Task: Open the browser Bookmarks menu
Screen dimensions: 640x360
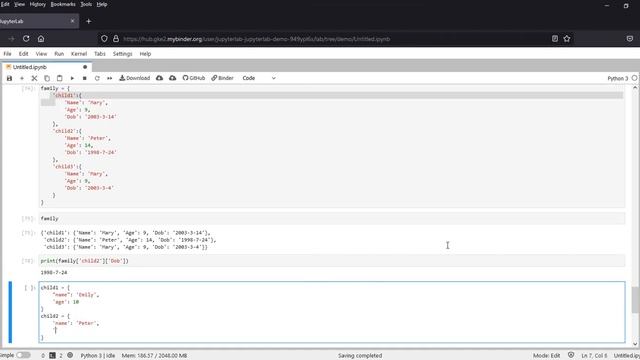Action: pyautogui.click(x=63, y=4)
